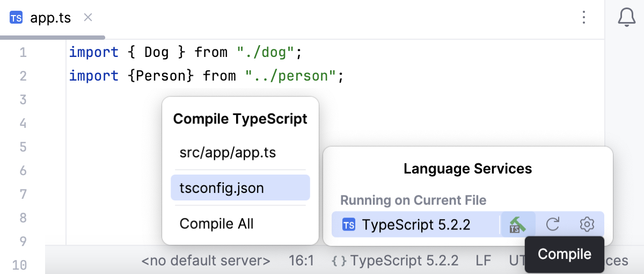Click the Compile hammer icon
The image size is (644, 274).
(x=517, y=224)
